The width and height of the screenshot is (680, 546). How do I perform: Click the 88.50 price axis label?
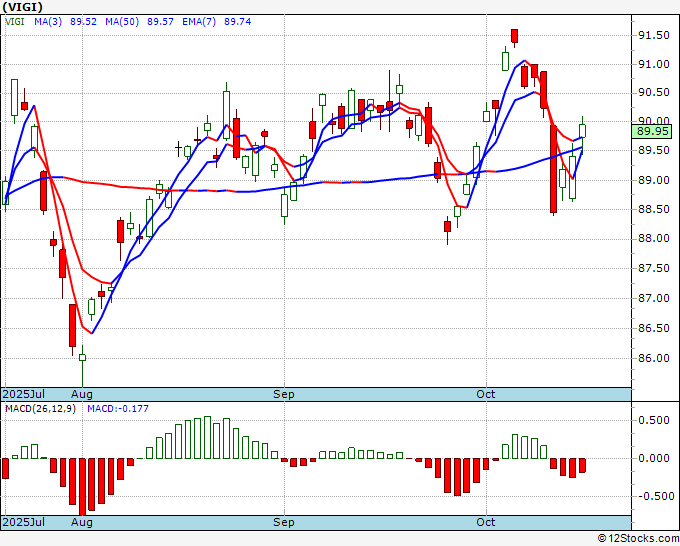coord(654,209)
